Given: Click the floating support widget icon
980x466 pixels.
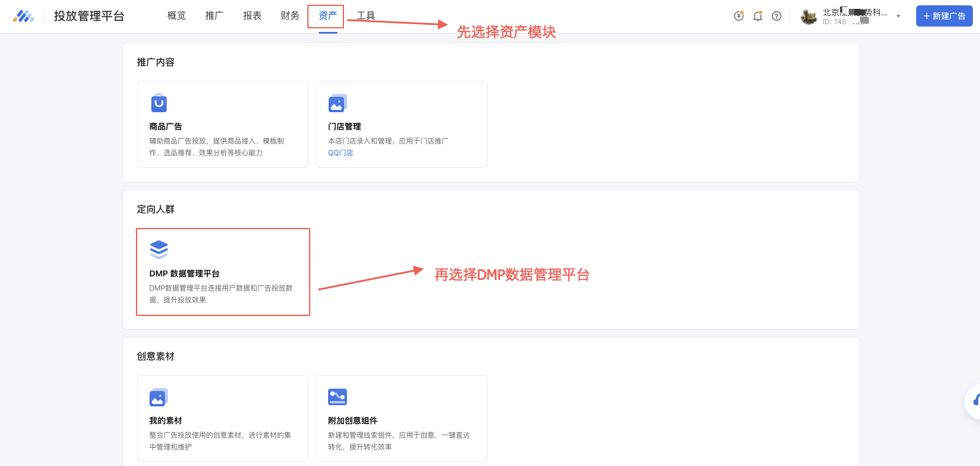Looking at the screenshot, I should click(x=974, y=401).
